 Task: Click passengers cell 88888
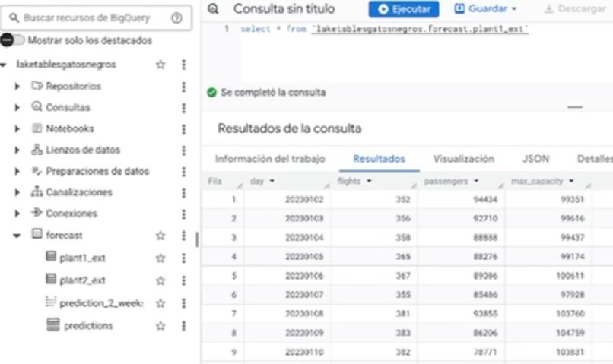pyautogui.click(x=485, y=237)
